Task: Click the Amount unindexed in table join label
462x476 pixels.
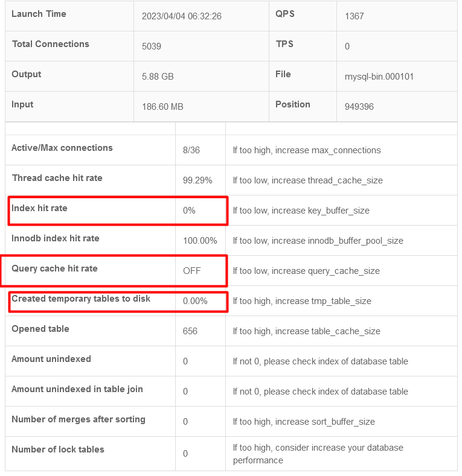Action: (x=77, y=389)
